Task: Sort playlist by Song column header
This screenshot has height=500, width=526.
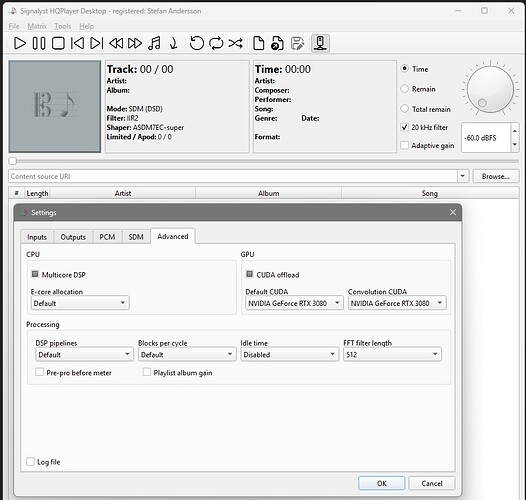Action: 430,193
